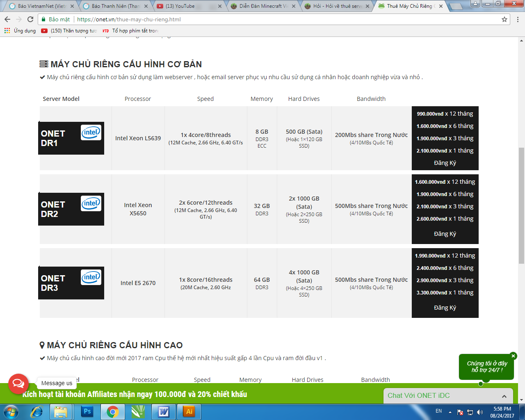Image resolution: width=525 pixels, height=420 pixels.
Task: Click the scrollbar down arrow
Action: [x=521, y=400]
